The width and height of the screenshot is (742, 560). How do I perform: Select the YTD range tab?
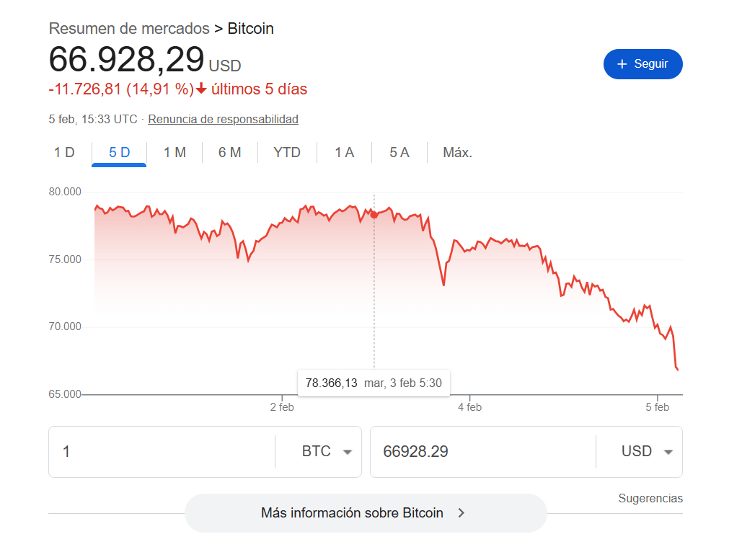point(287,153)
